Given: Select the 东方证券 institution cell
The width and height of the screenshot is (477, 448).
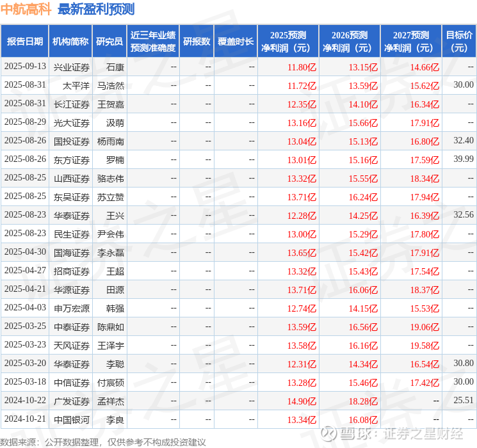Looking at the screenshot, I should pos(72,160).
